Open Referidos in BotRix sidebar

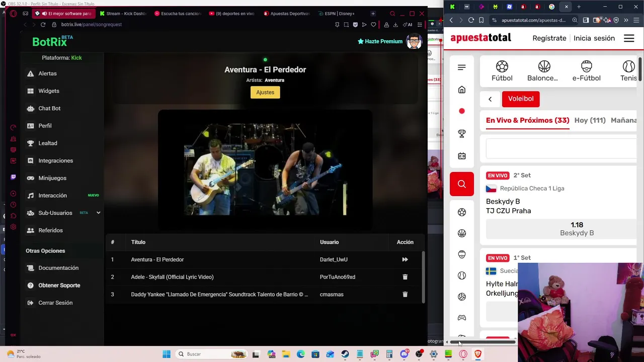[x=50, y=230]
